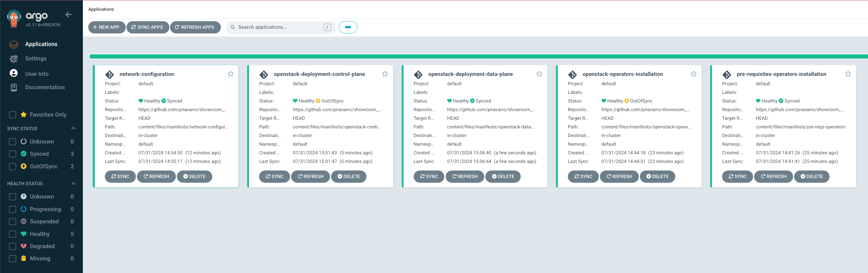Collapse the HEALTH STATUS filter section

[74, 183]
